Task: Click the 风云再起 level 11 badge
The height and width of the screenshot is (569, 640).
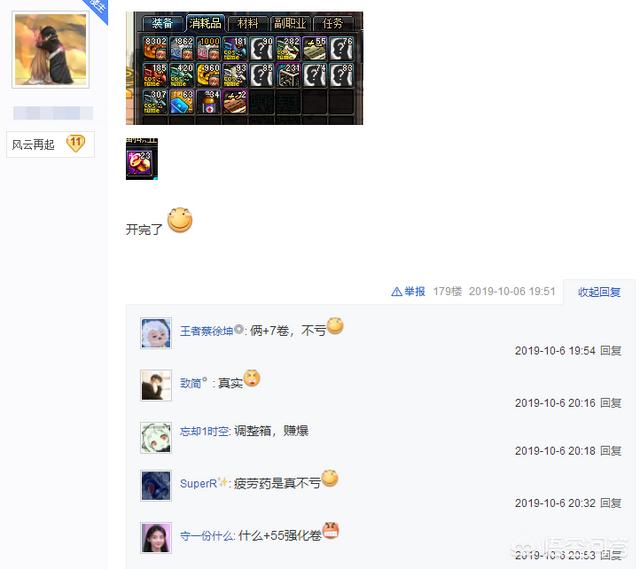Action: [x=51, y=144]
